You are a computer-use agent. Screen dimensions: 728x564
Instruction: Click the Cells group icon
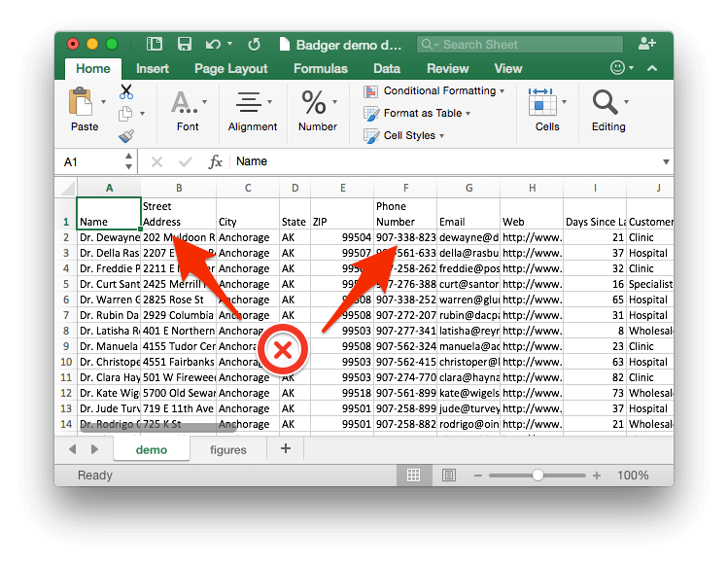click(542, 102)
